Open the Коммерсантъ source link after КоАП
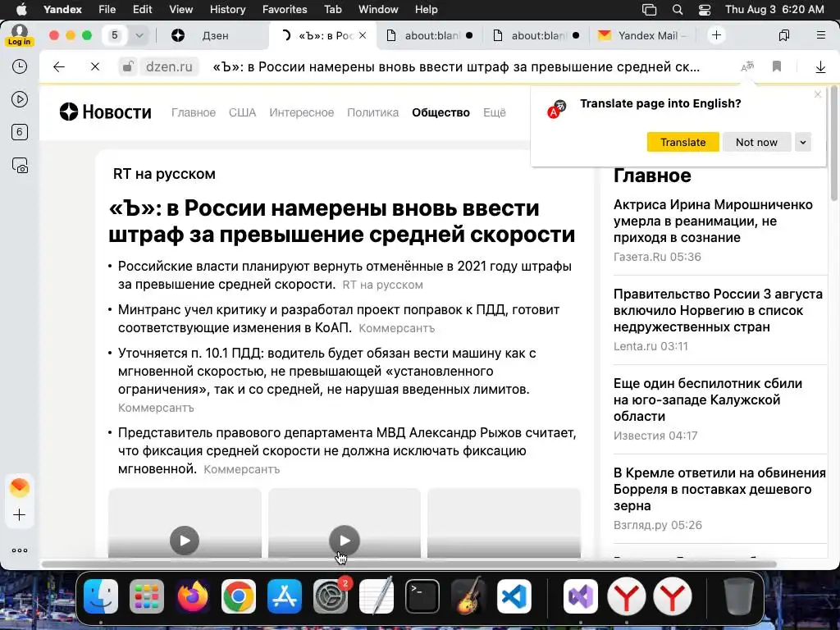This screenshot has height=630, width=840. 396,328
